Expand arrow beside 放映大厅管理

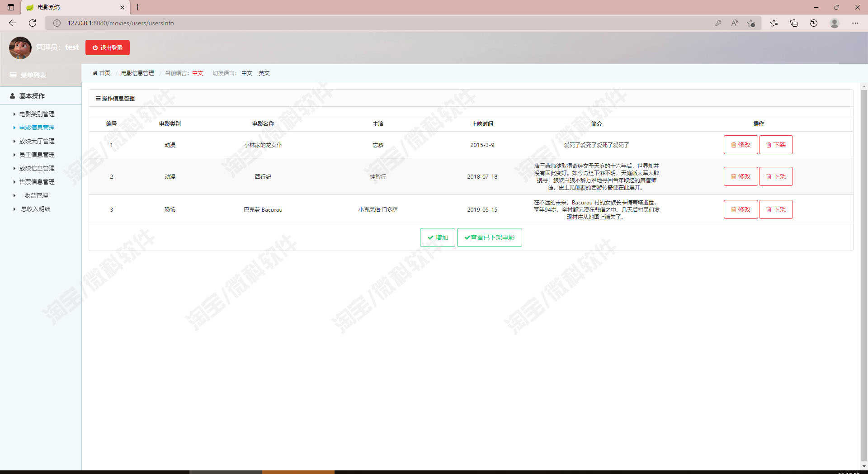pyautogui.click(x=14, y=141)
